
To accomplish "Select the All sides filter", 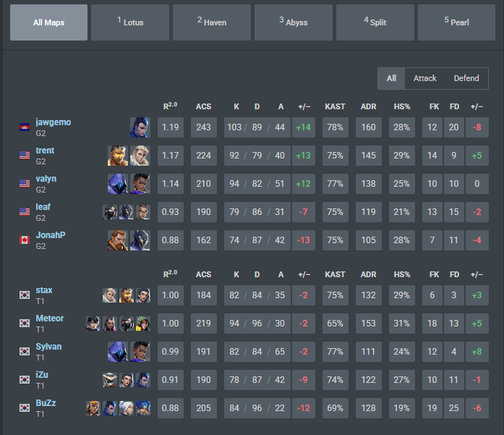I will tap(391, 78).
